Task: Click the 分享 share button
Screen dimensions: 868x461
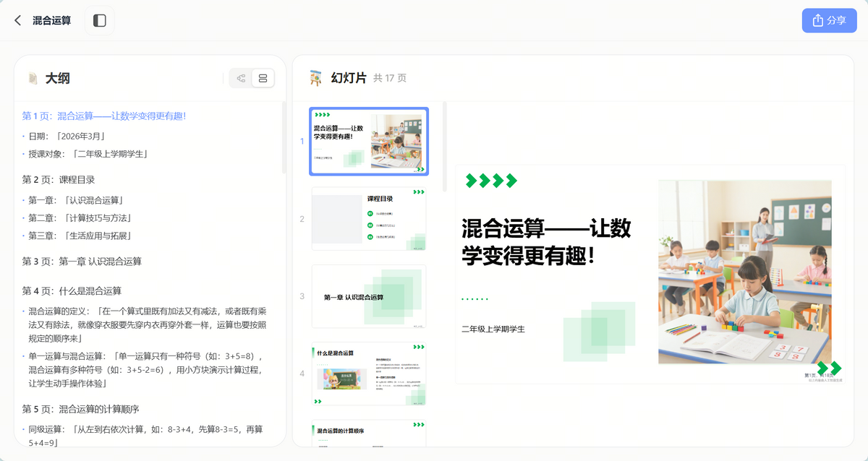Action: click(829, 20)
